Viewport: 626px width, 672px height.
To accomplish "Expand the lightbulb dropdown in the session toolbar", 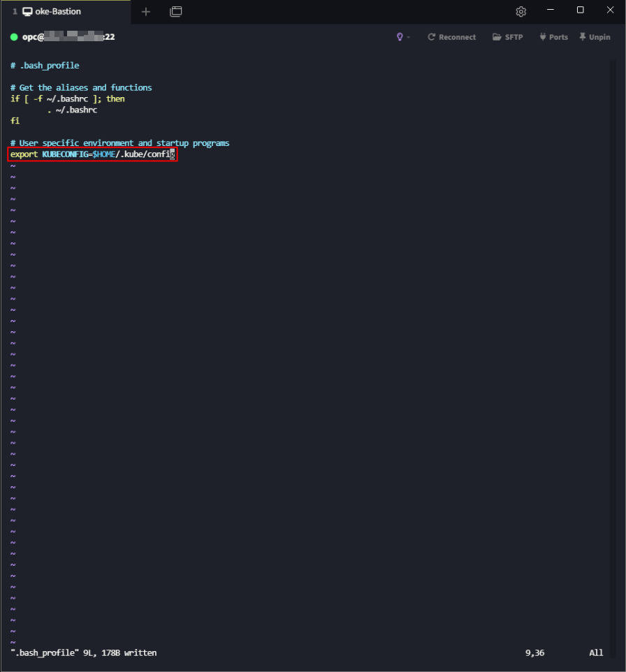I will [403, 37].
